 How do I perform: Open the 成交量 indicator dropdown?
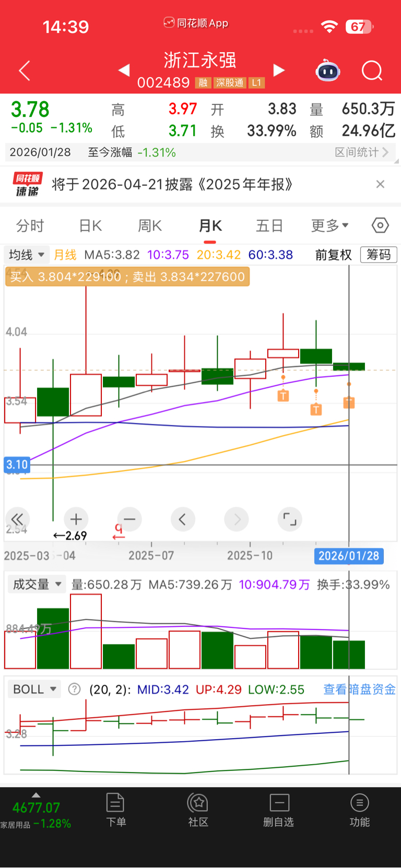[x=37, y=584]
